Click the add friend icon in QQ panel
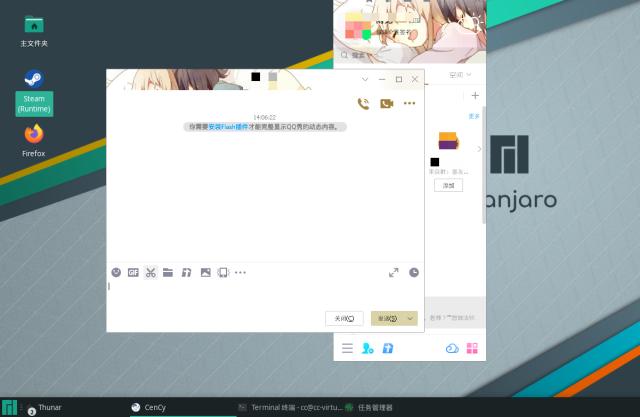640x417 pixels. [x=367, y=348]
